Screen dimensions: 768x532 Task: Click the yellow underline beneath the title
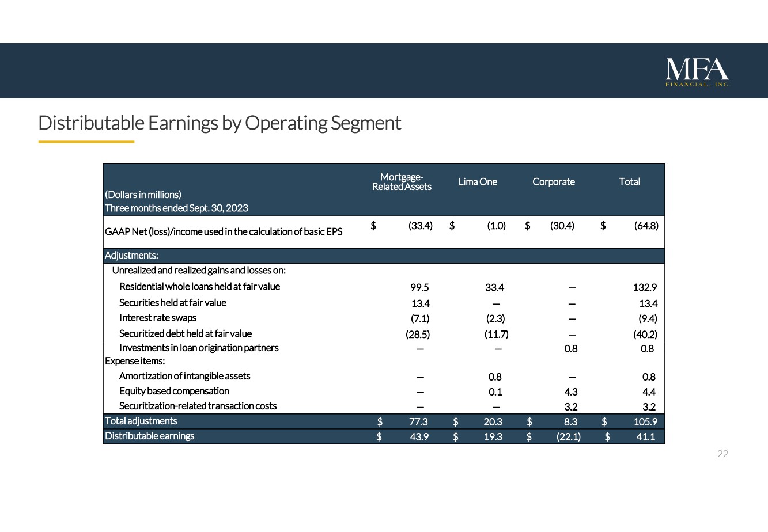coord(86,142)
